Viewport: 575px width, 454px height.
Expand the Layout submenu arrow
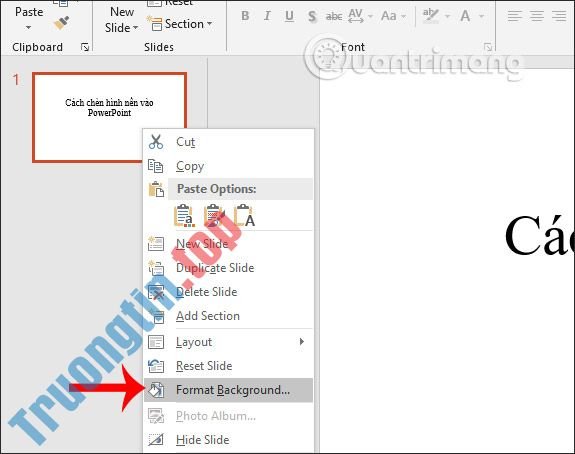301,342
